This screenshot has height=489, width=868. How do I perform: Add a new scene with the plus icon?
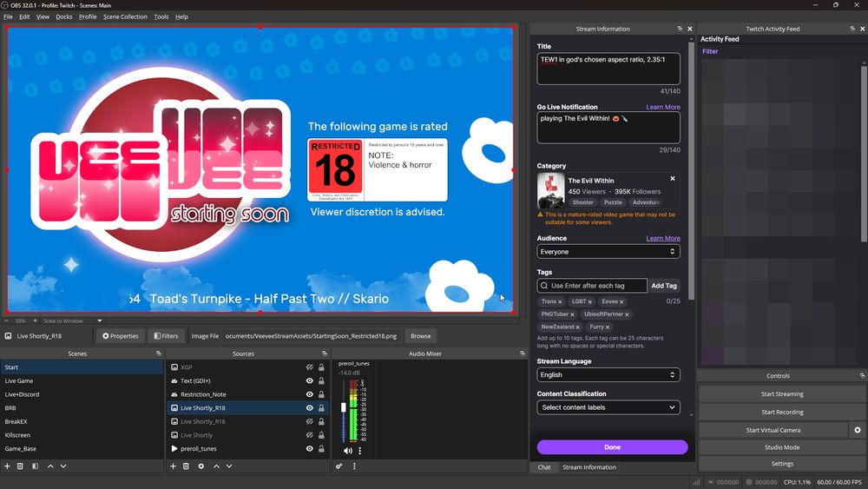(7, 466)
